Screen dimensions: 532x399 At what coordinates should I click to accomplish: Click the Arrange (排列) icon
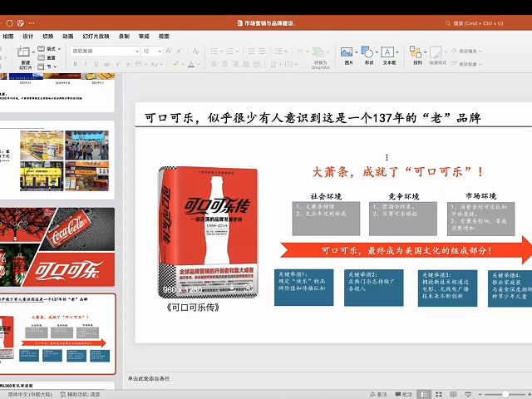point(416,52)
